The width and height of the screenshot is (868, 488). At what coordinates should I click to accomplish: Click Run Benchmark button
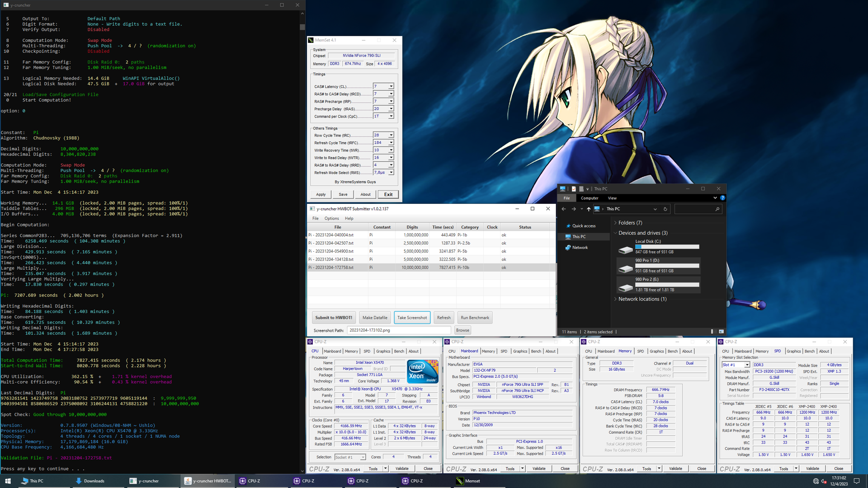475,318
